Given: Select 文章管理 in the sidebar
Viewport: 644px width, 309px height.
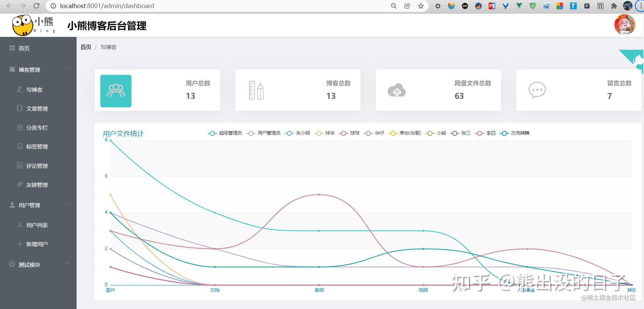Looking at the screenshot, I should [x=37, y=108].
